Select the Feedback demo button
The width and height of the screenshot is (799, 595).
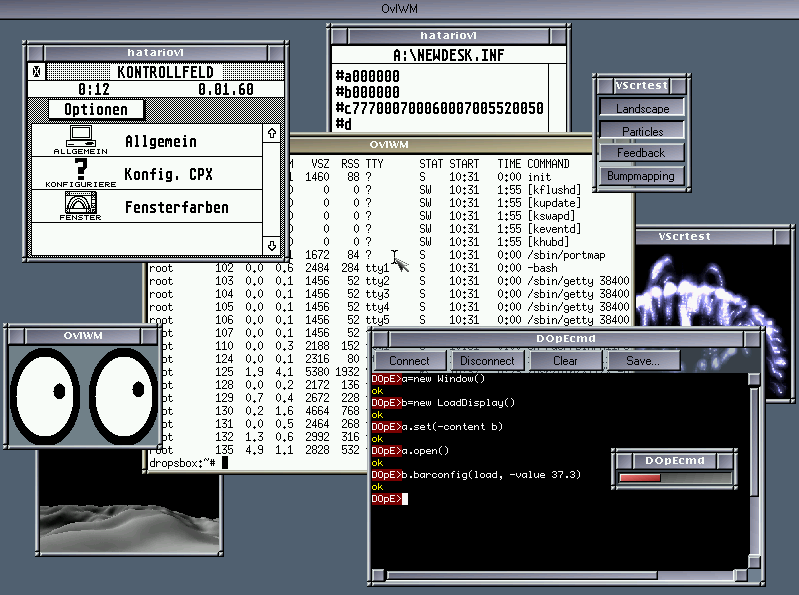coord(642,153)
